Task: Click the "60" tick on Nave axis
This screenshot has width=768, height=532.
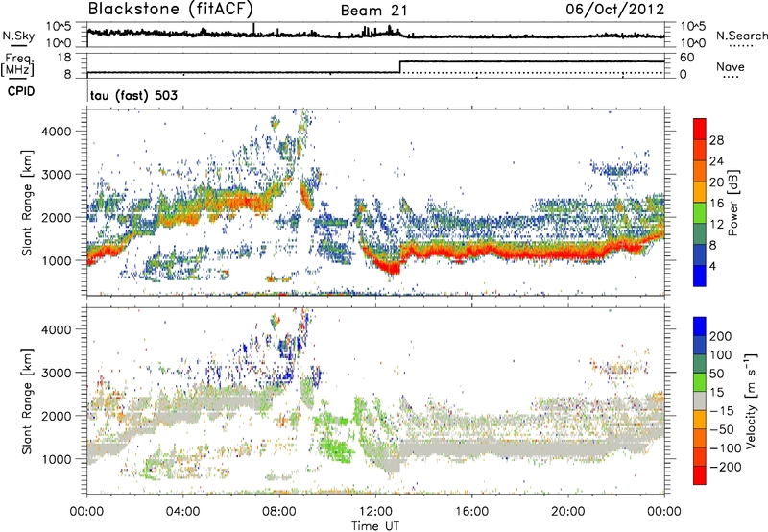Action: coord(687,58)
